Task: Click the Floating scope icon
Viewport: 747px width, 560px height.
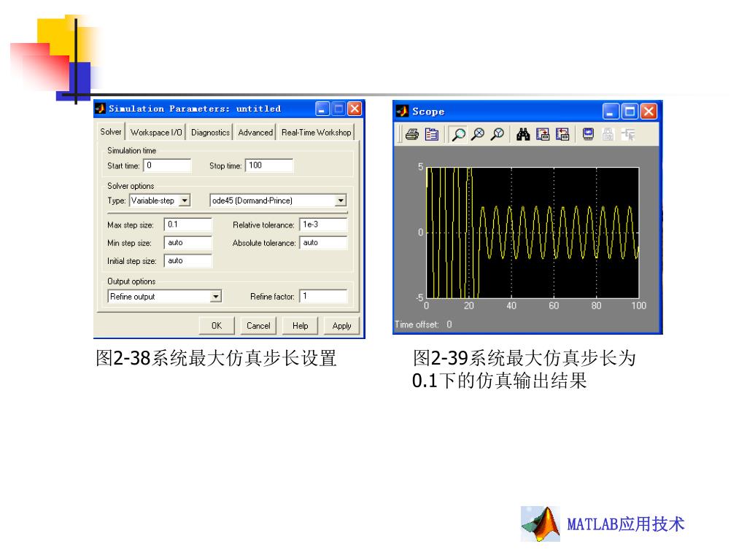Action: [589, 135]
